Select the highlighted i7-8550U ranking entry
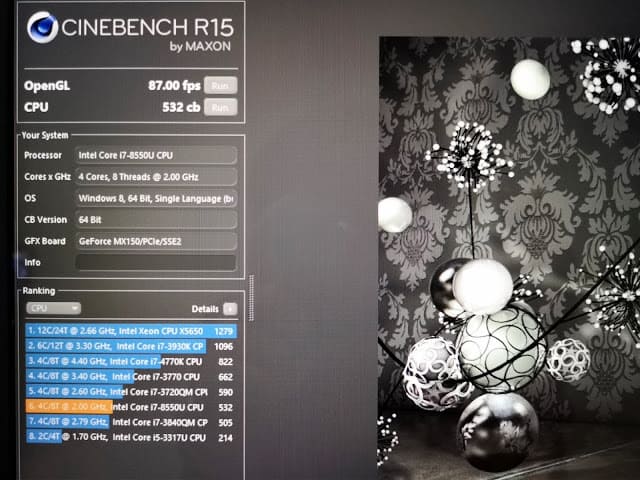This screenshot has width=640, height=480. pyautogui.click(x=131, y=407)
